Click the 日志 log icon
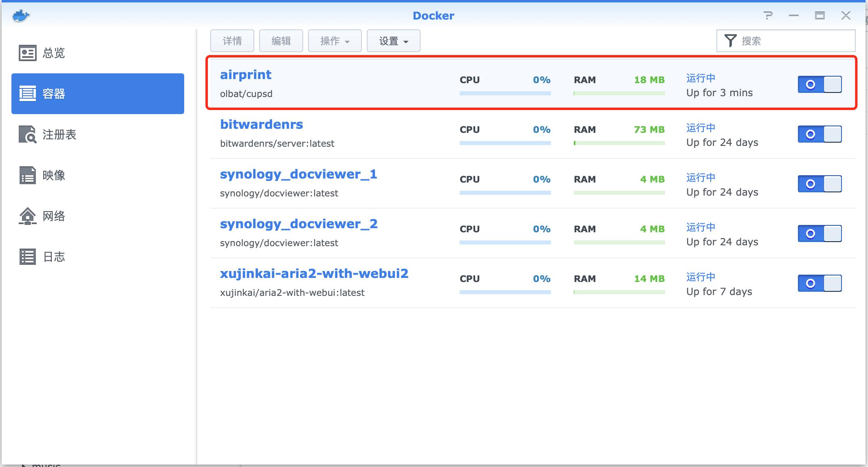Viewport: 868px width, 467px height. coord(28,257)
